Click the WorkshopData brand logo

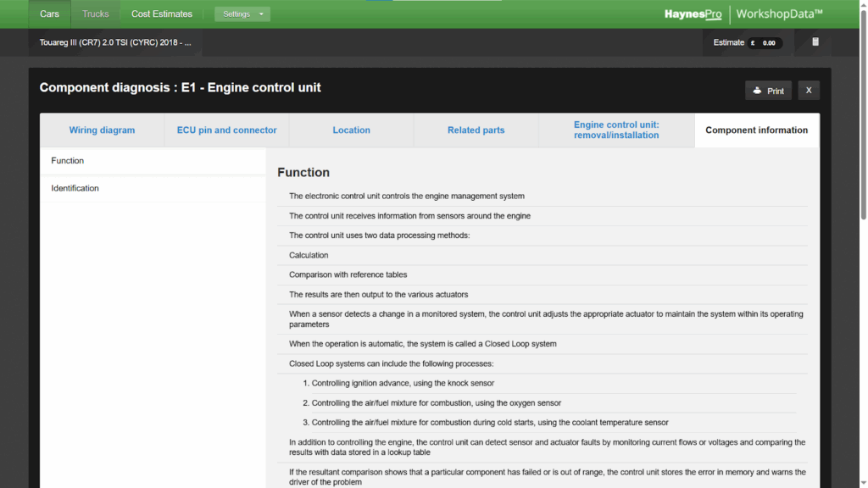coord(779,14)
